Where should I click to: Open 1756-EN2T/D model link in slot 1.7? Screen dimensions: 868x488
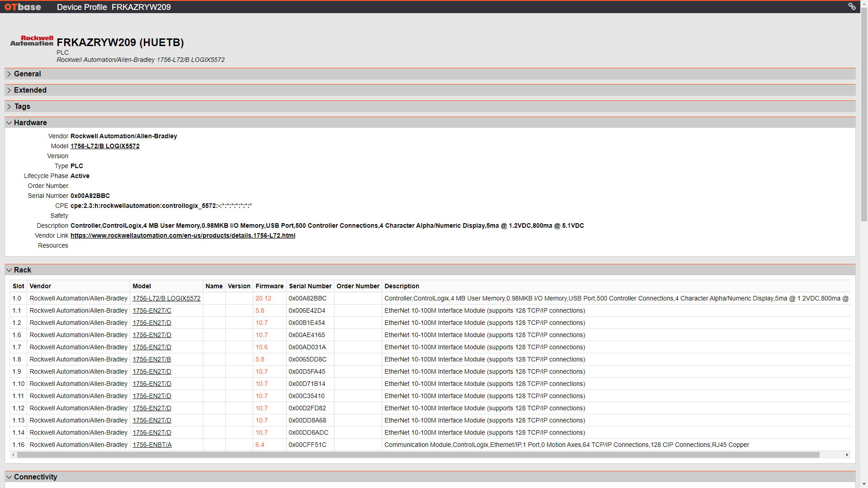click(x=152, y=347)
